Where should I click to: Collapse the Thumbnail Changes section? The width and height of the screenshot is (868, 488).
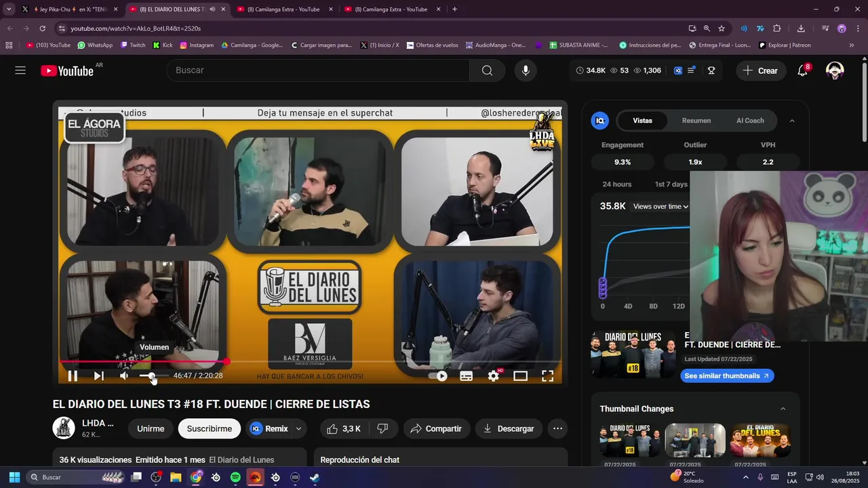pos(783,409)
